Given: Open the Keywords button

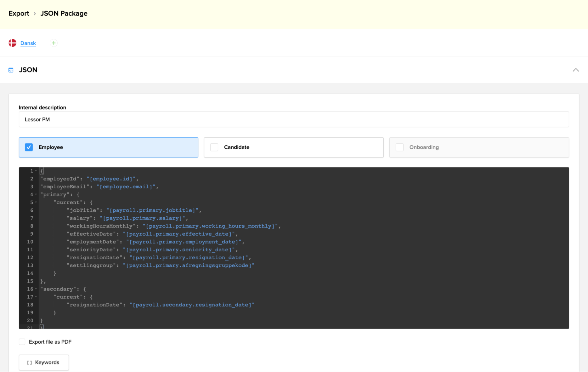Looking at the screenshot, I should (44, 363).
